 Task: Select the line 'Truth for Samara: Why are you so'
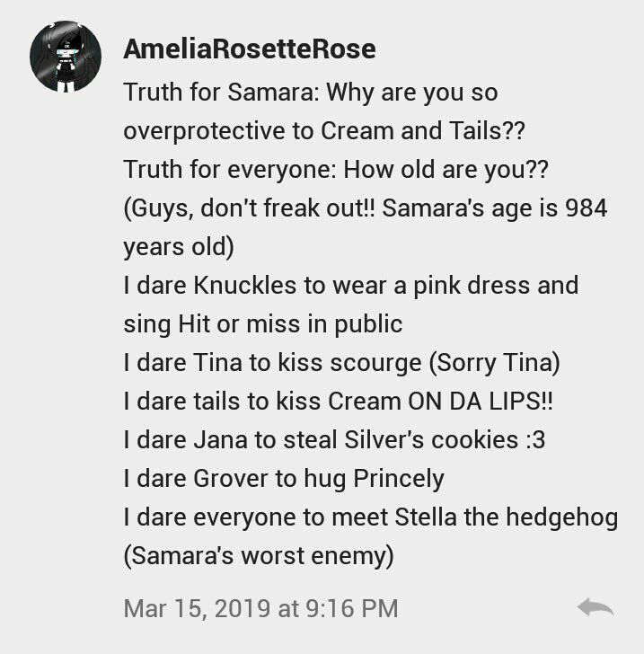[311, 93]
